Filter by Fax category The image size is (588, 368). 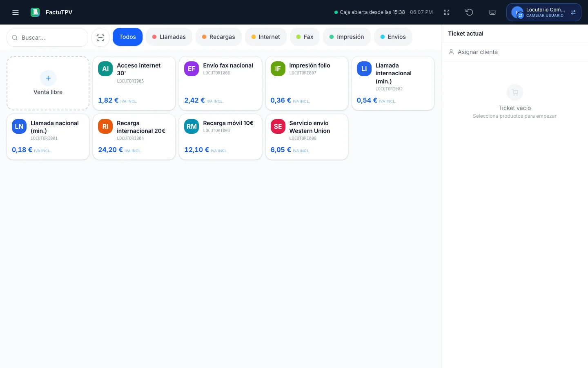[x=305, y=37]
